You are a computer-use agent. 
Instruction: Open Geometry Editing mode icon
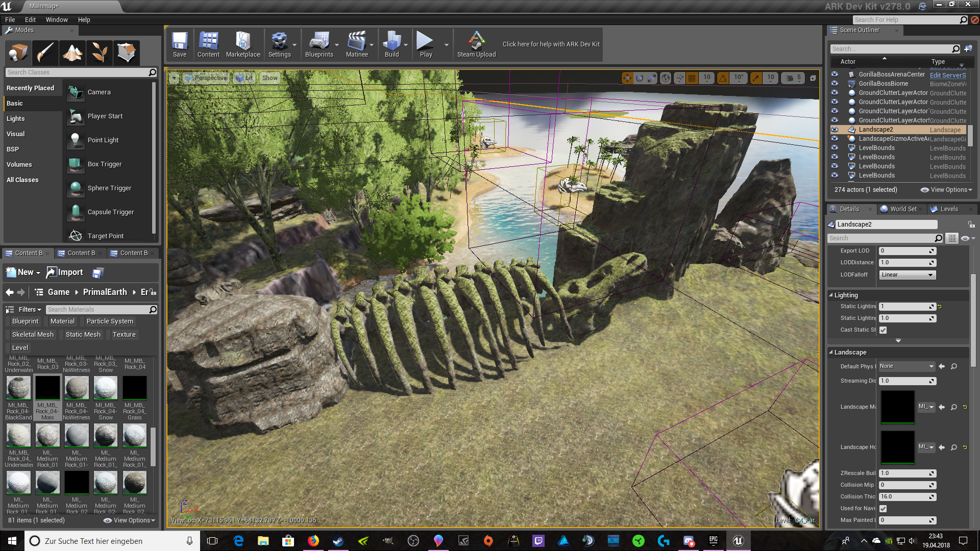[126, 52]
